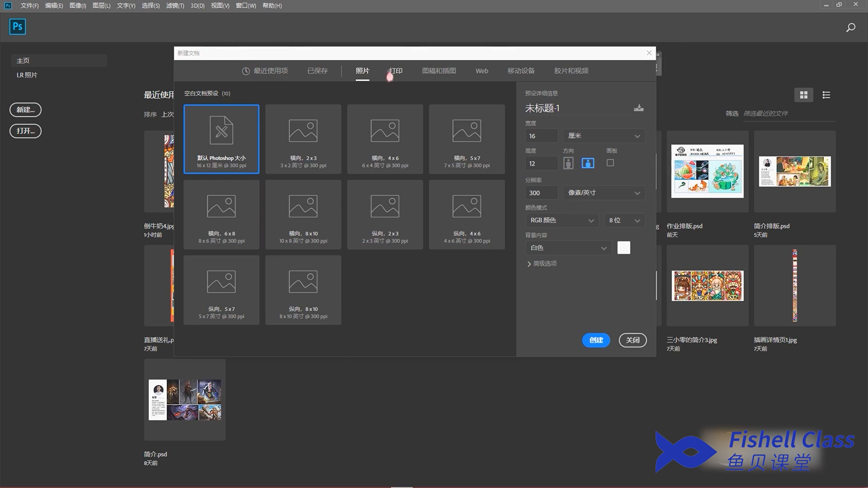Enable the 画板 artboard checkbox

pyautogui.click(x=610, y=163)
